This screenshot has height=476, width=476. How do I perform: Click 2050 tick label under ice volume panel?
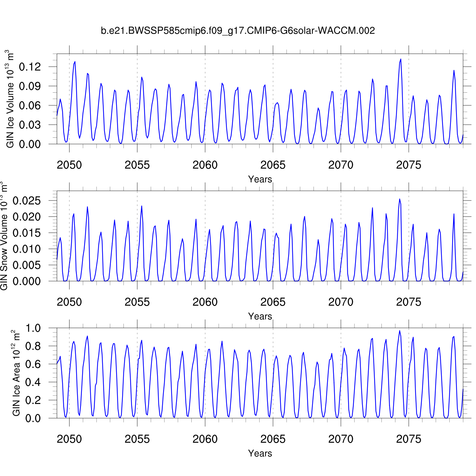pyautogui.click(x=69, y=165)
